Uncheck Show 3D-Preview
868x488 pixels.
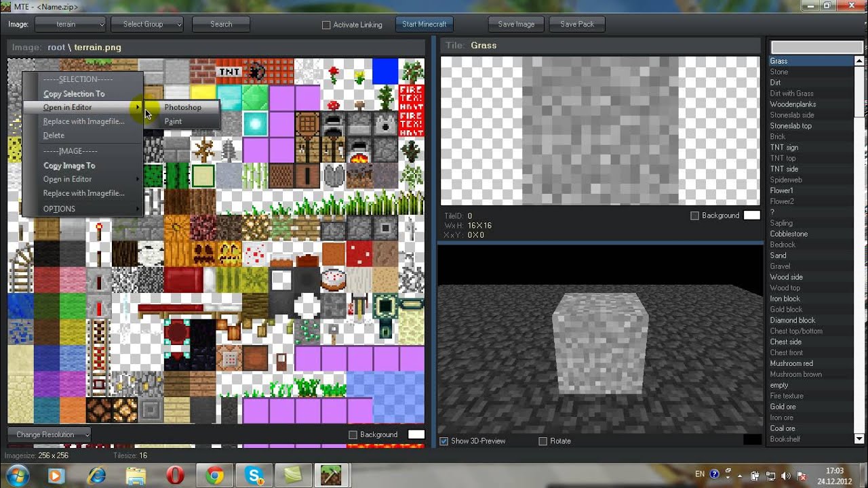click(x=444, y=441)
